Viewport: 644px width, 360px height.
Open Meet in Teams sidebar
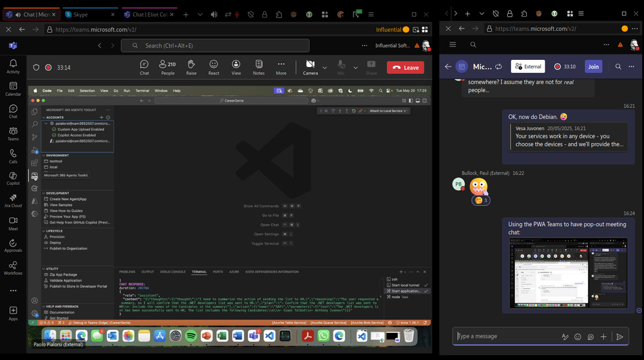(x=13, y=223)
